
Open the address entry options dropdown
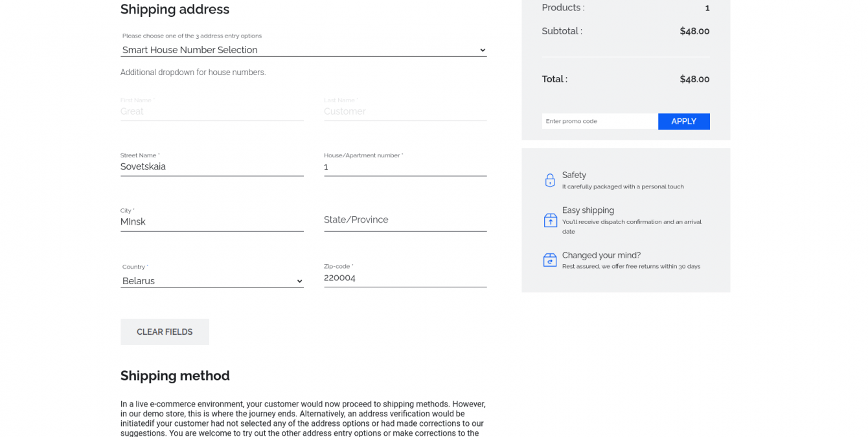(x=303, y=50)
